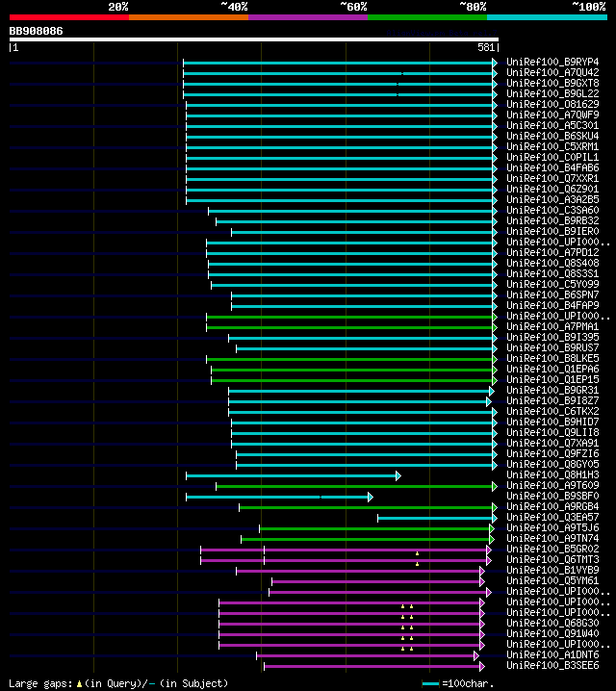This screenshot has width=616, height=691.
Task: Click the purple ~60% identity legend segment
Action: (308, 17)
